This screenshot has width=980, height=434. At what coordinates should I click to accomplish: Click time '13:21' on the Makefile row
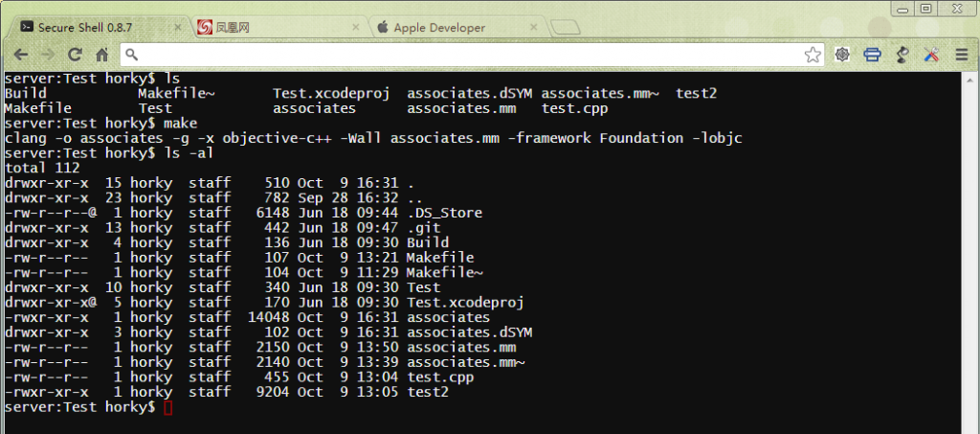377,258
